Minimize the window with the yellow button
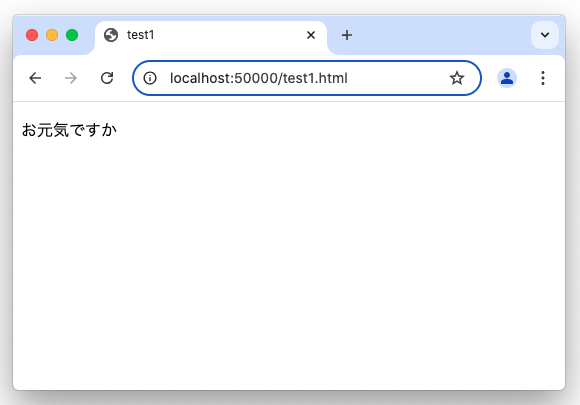The width and height of the screenshot is (580, 405). pyautogui.click(x=52, y=35)
